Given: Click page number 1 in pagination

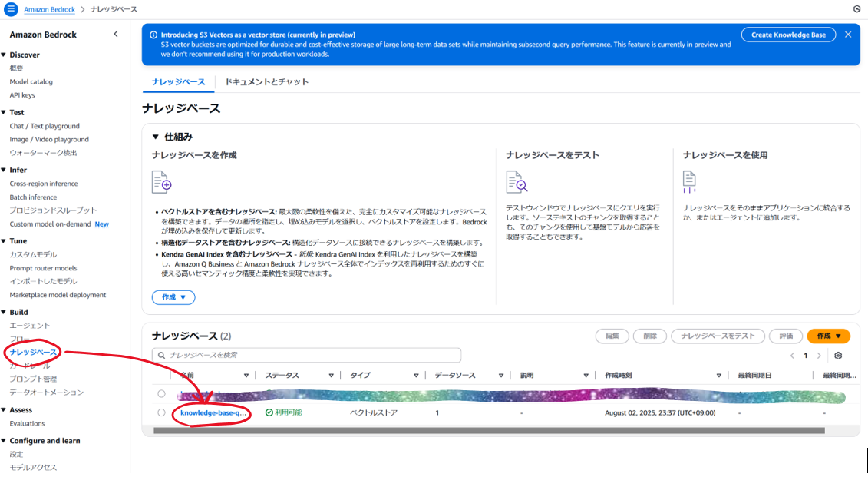Looking at the screenshot, I should [805, 356].
